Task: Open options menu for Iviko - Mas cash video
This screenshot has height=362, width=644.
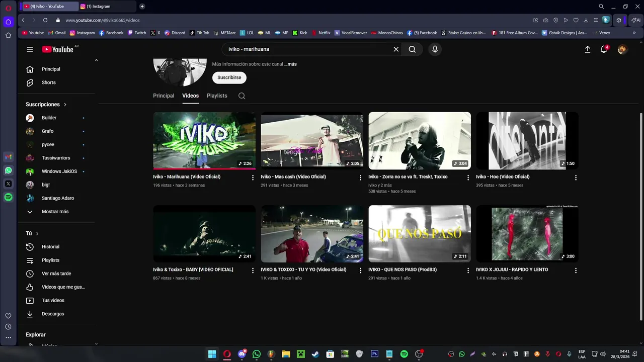Action: click(360, 177)
